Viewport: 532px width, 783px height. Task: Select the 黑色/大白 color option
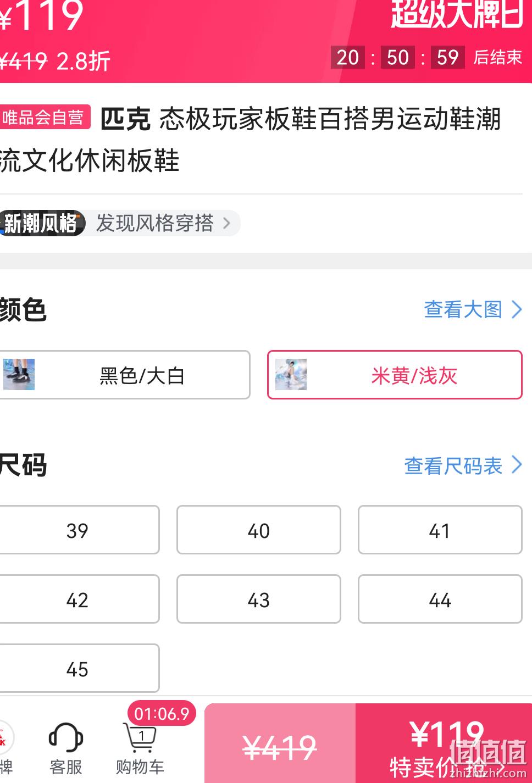124,375
